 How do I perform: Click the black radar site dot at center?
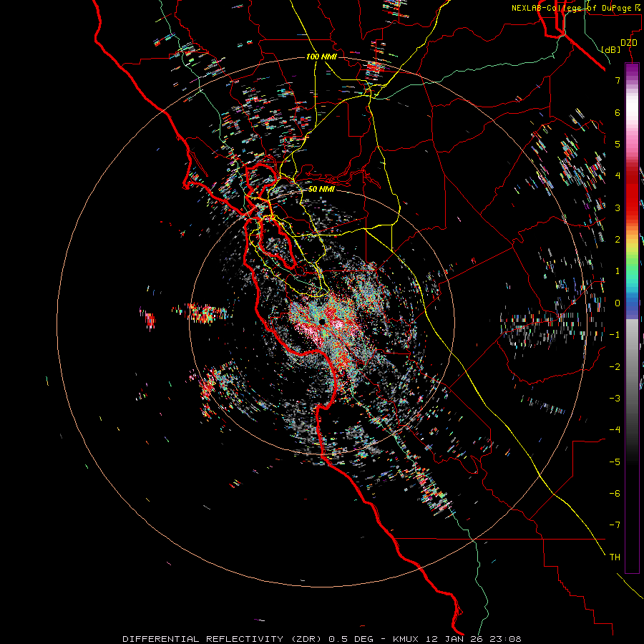click(322, 321)
